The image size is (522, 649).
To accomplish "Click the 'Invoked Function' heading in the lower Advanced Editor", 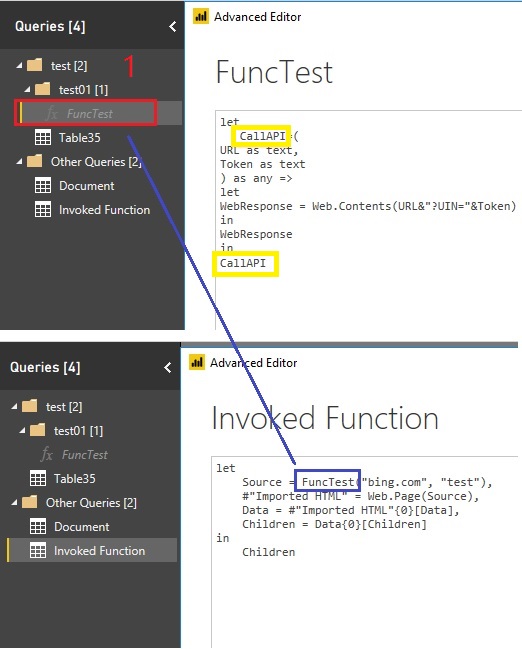I will [325, 418].
